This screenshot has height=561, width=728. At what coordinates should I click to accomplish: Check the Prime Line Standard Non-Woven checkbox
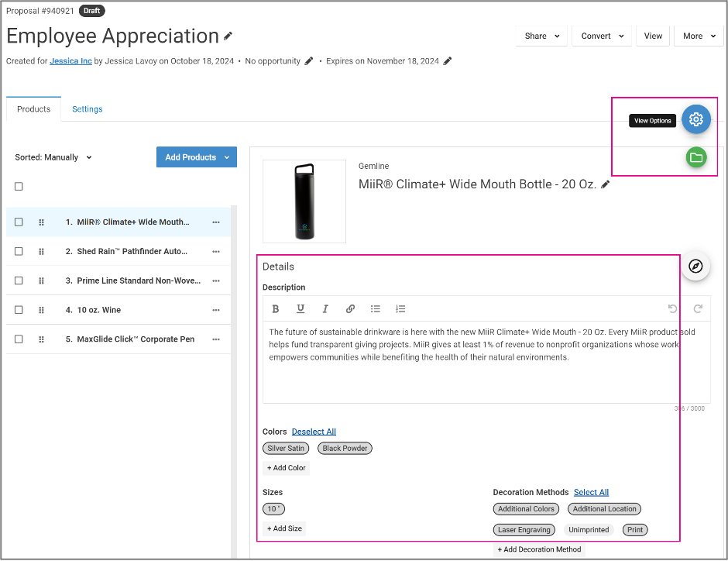(x=19, y=280)
